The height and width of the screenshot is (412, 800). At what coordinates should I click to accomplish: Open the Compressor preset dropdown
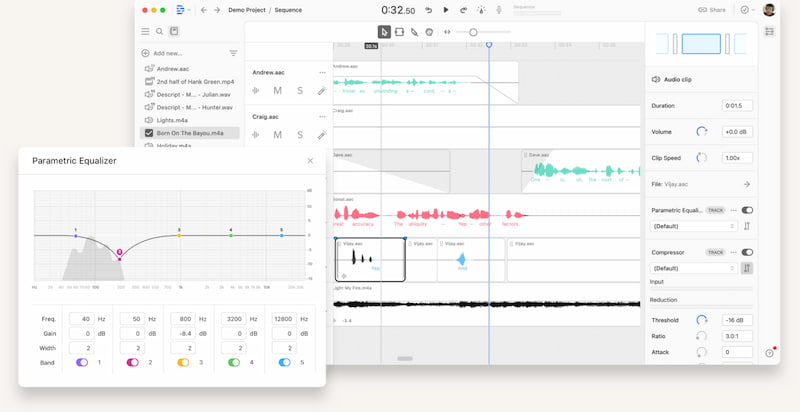point(694,268)
